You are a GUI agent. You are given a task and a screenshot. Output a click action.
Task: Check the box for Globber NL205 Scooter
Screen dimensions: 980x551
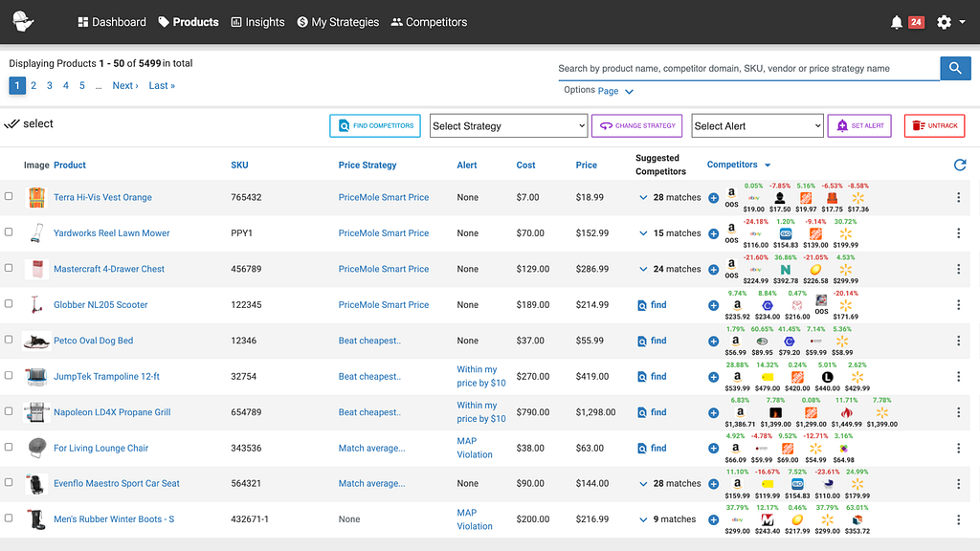tap(9, 303)
